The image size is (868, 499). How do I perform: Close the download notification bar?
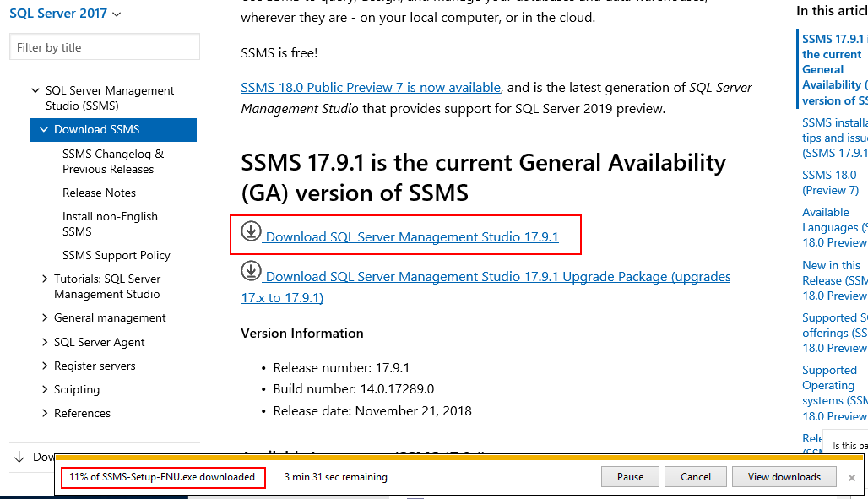coord(851,477)
